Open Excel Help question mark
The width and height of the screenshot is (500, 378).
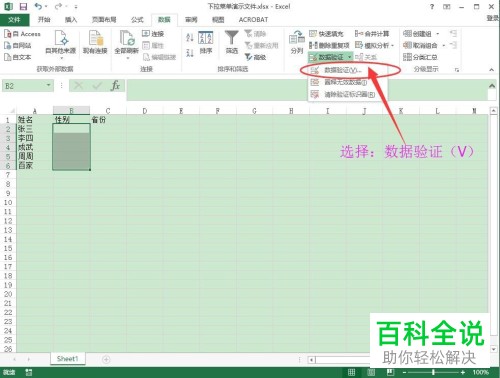[x=432, y=7]
